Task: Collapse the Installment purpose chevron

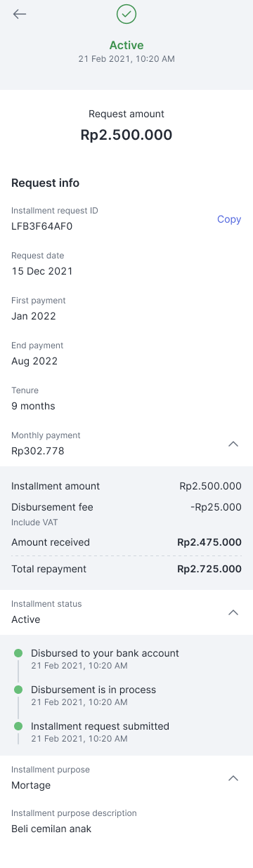Action: pos(234,778)
